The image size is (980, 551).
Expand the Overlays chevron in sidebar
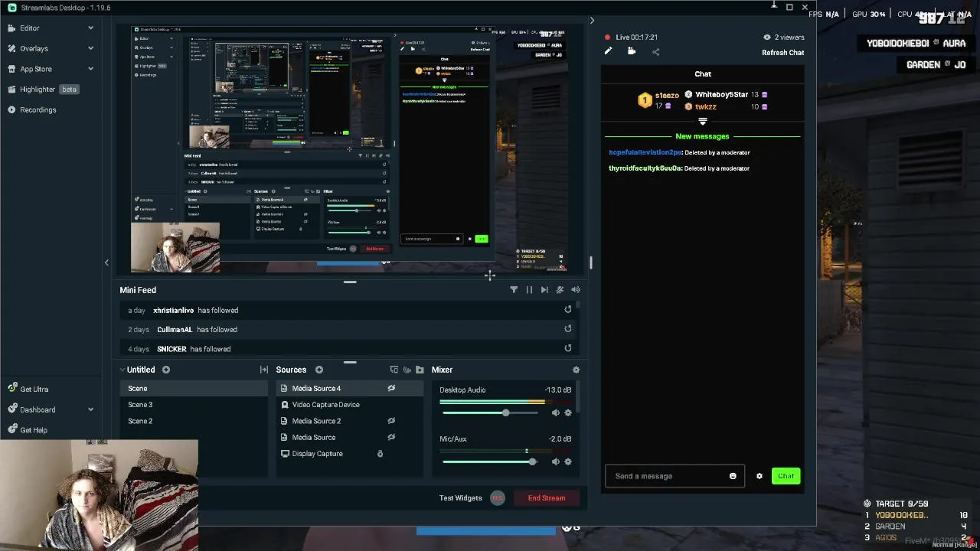click(x=90, y=48)
